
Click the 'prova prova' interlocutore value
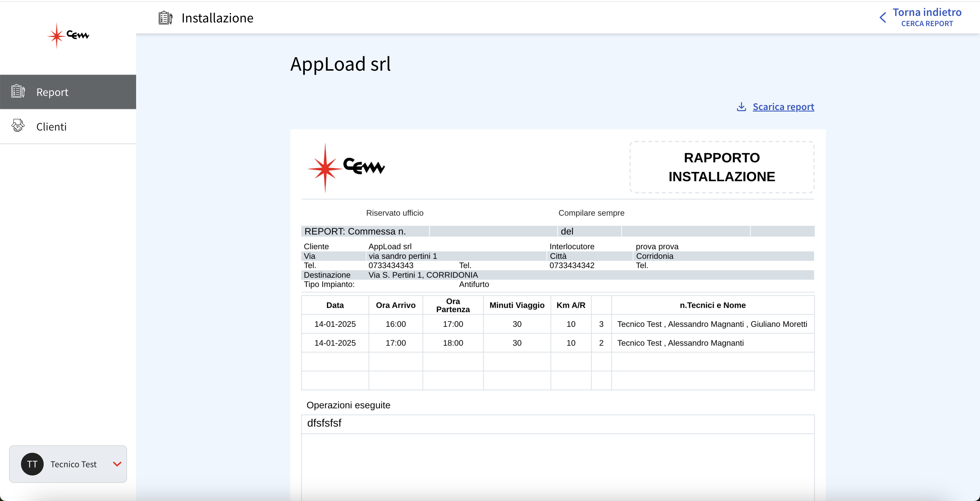click(x=657, y=246)
